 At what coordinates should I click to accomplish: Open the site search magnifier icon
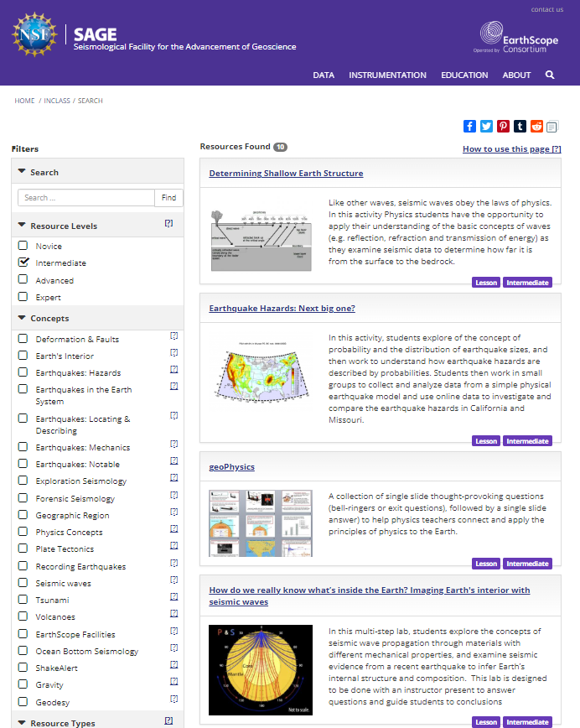[x=549, y=75]
